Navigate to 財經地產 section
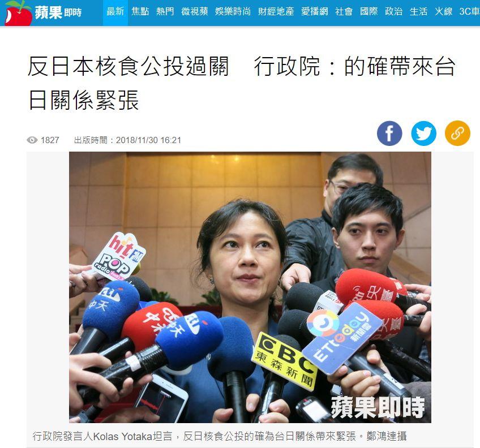This screenshot has width=480, height=448. point(276,12)
